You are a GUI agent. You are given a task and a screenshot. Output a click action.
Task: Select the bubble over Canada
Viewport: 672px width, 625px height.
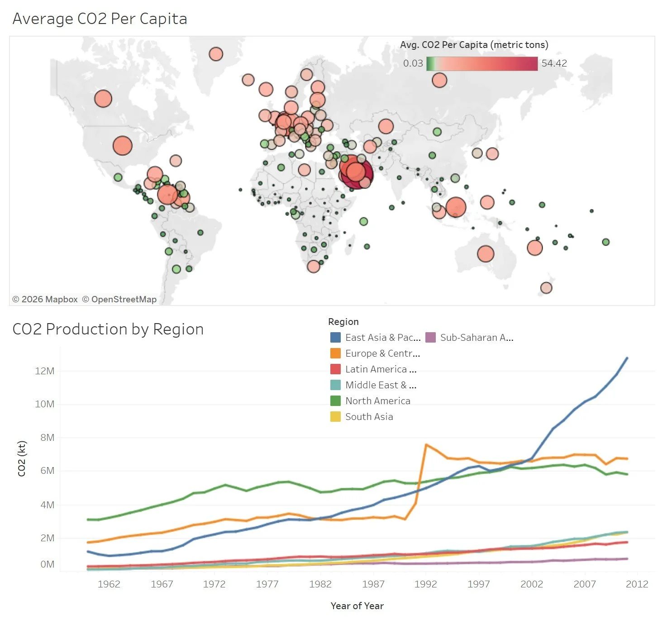tap(103, 98)
